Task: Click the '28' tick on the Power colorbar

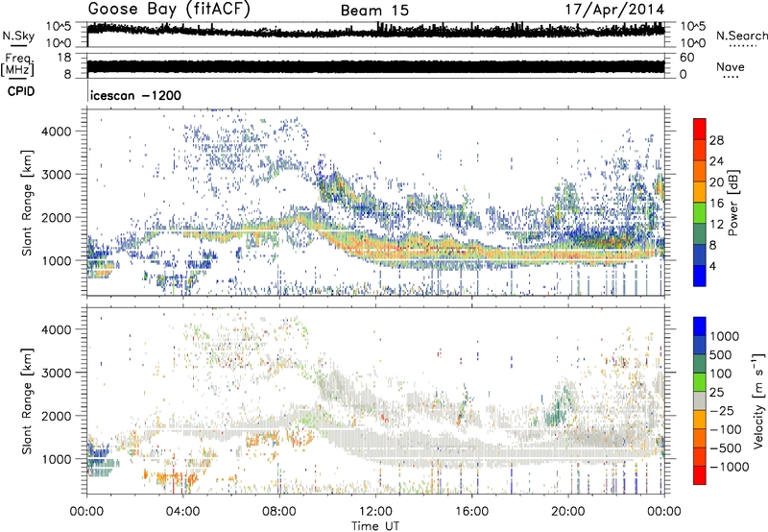Action: 716,140
